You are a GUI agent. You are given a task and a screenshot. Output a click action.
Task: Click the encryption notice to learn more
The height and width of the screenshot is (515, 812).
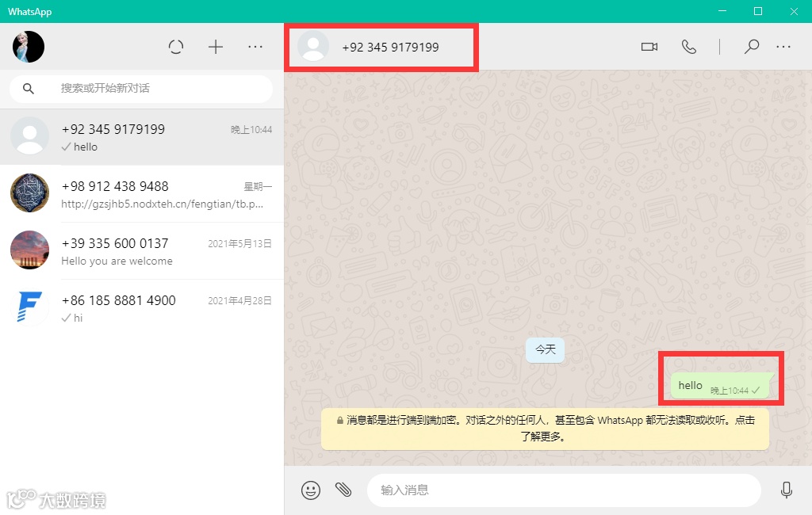point(545,429)
